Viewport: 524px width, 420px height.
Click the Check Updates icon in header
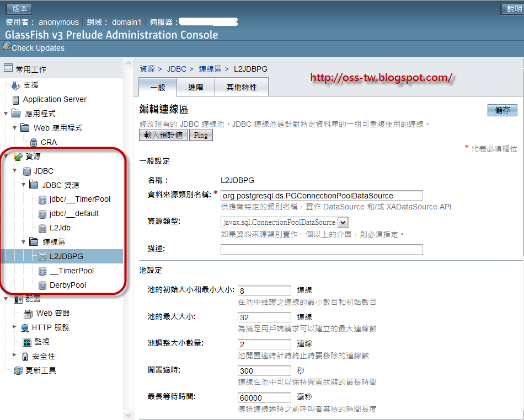click(x=7, y=46)
